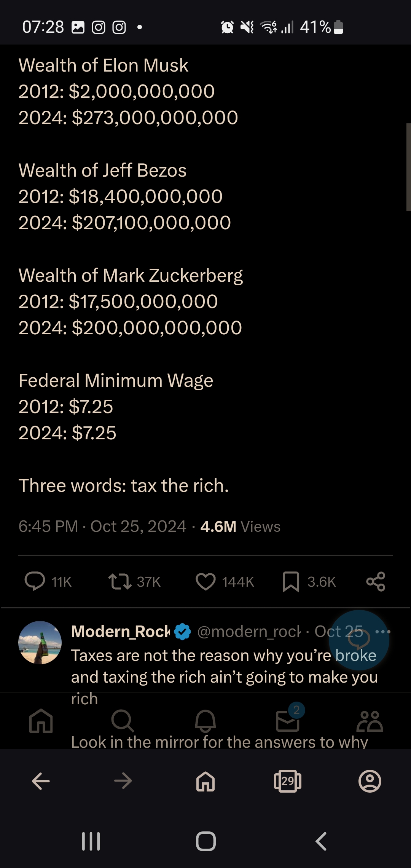Open the Notifications bell tab
This screenshot has width=411, height=868.
tap(205, 721)
